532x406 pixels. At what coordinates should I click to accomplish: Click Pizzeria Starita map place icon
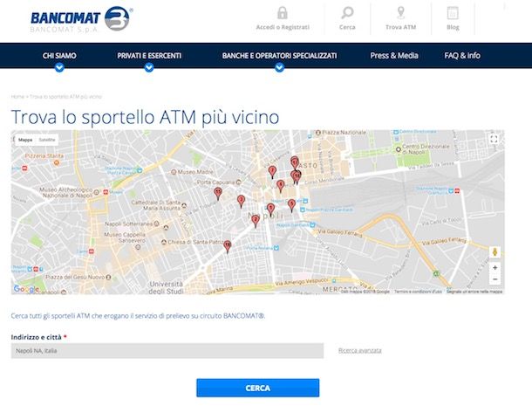[x=57, y=162]
